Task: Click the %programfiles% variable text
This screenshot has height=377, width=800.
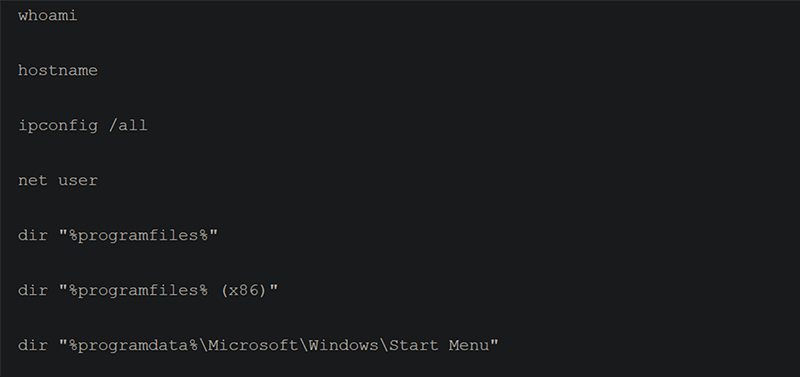Action: pos(139,236)
